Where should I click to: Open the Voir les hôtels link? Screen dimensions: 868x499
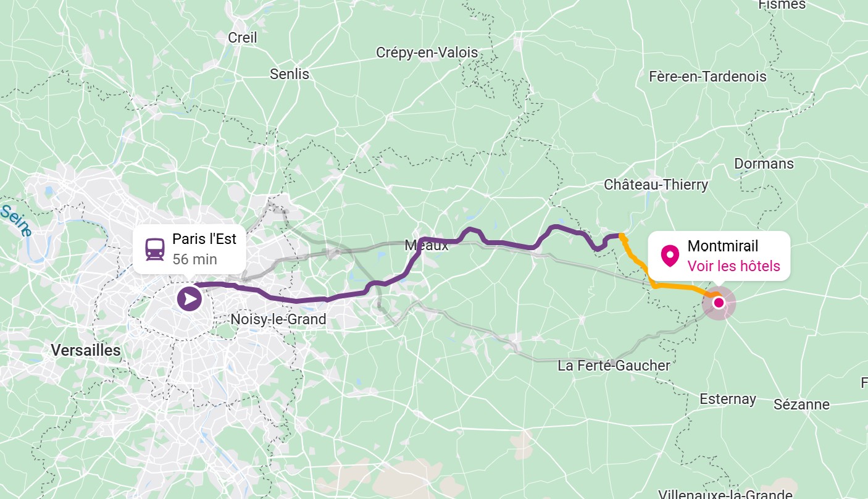[733, 266]
